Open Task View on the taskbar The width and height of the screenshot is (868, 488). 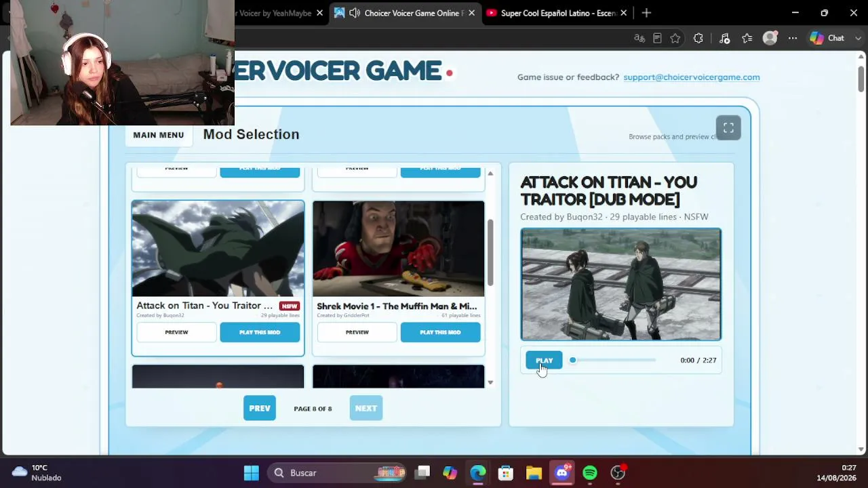click(x=422, y=472)
